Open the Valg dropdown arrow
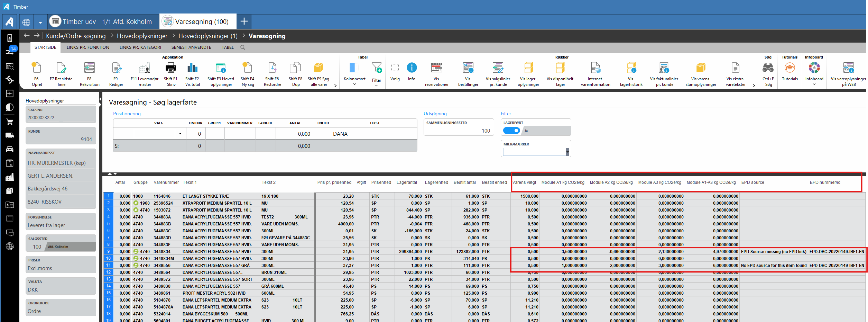Viewport: 868px width, 322px height. point(180,134)
